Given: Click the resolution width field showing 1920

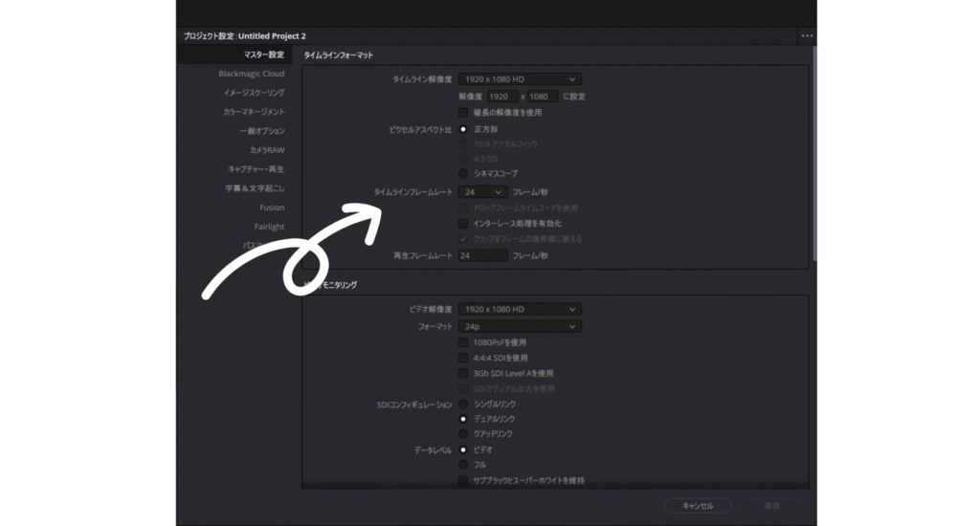Looking at the screenshot, I should 501,97.
